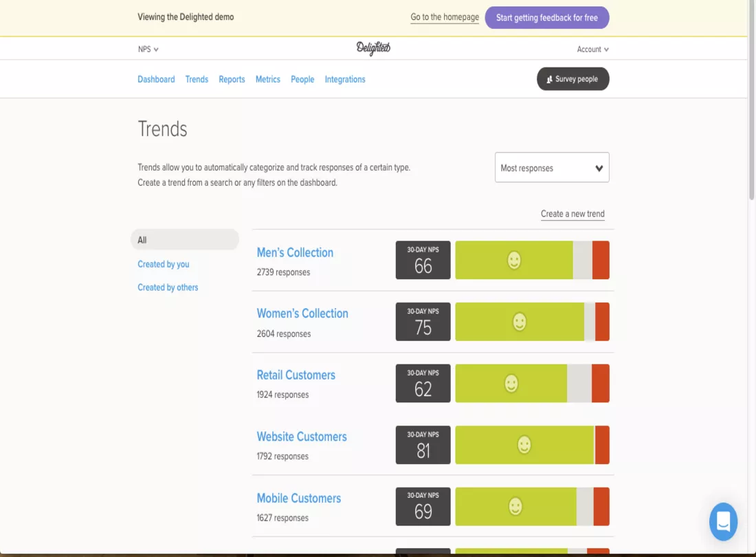Click the "1792 responses" text

point(282,456)
